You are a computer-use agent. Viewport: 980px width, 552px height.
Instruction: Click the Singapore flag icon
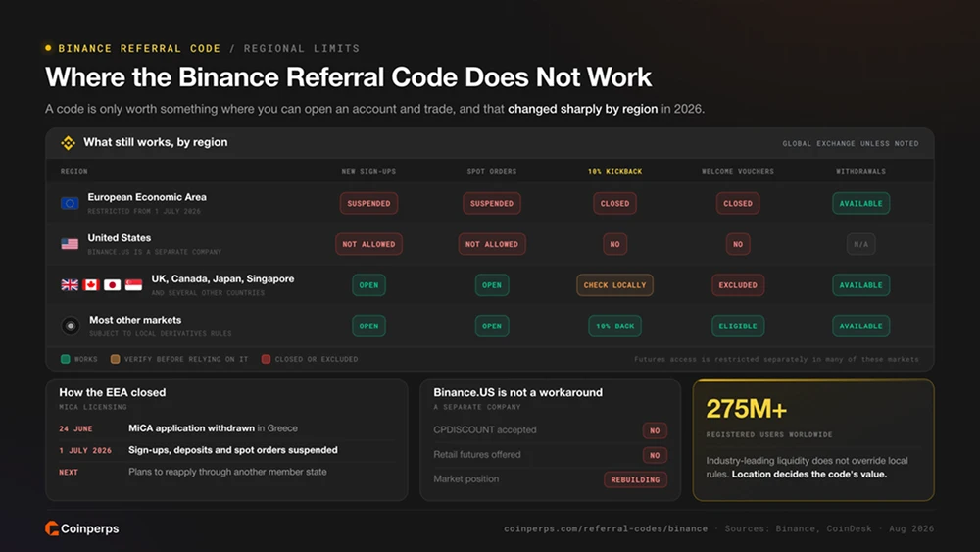[x=133, y=285]
